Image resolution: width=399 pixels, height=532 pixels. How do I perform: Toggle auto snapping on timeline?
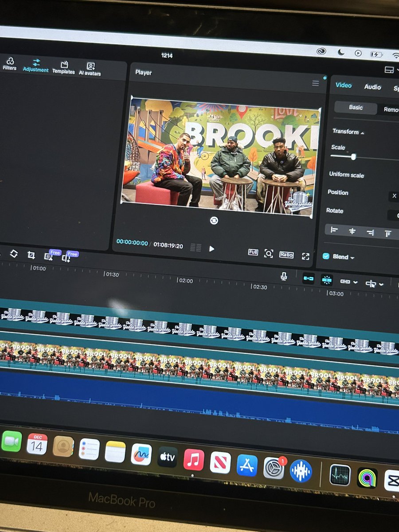[x=327, y=280]
